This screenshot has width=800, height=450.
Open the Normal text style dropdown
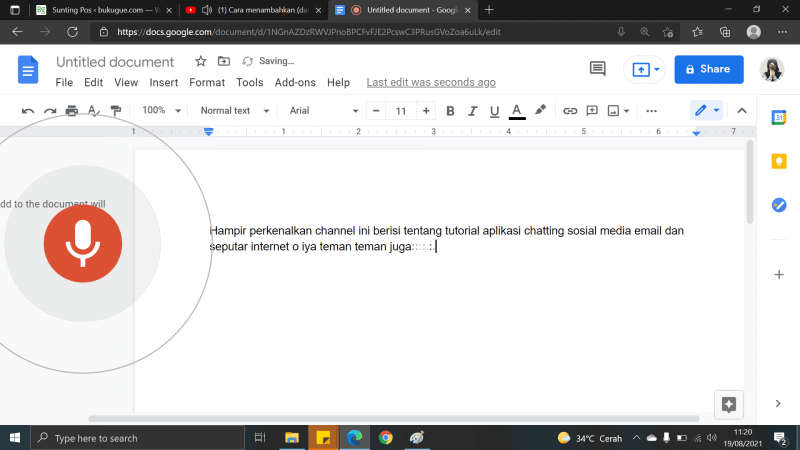point(234,110)
